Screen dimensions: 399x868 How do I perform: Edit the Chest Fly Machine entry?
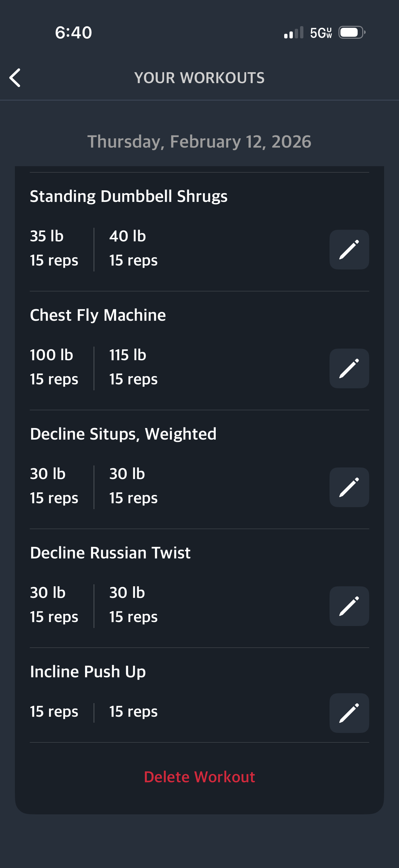pos(349,368)
